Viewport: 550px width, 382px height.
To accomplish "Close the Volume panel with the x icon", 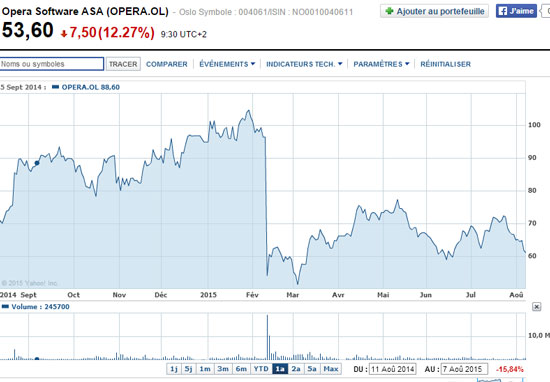I will pyautogui.click(x=537, y=307).
